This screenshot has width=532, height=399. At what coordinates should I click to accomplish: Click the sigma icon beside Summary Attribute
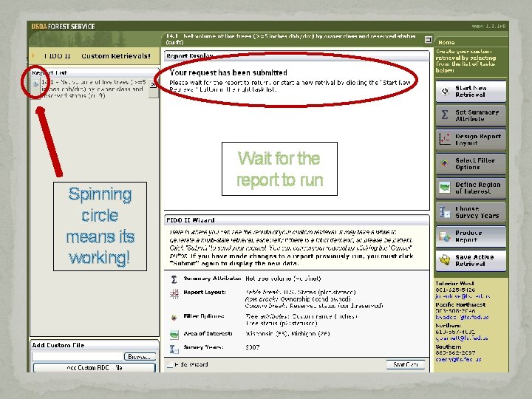click(x=174, y=279)
